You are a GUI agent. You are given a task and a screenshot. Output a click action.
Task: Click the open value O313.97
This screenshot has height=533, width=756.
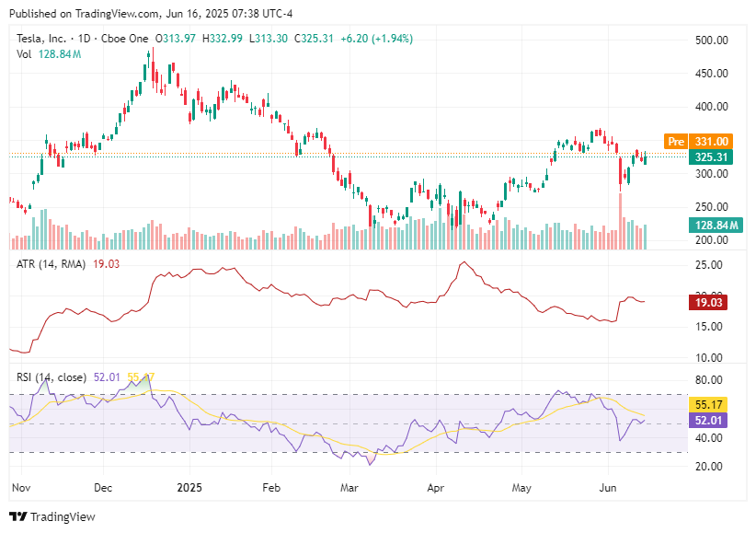click(175, 39)
